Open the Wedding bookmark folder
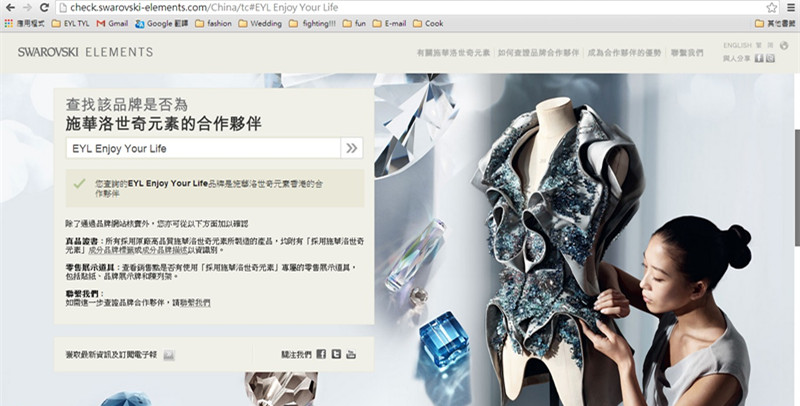This screenshot has width=800, height=406. click(x=260, y=23)
